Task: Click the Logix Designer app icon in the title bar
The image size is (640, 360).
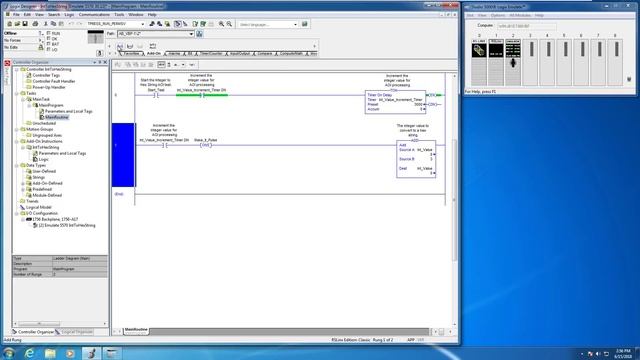Action: coord(6,7)
